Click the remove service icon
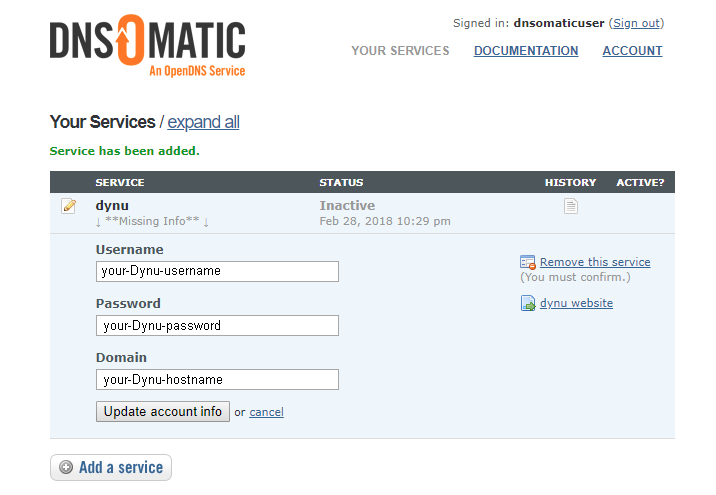Screen dimensions: 716x495 point(528,263)
